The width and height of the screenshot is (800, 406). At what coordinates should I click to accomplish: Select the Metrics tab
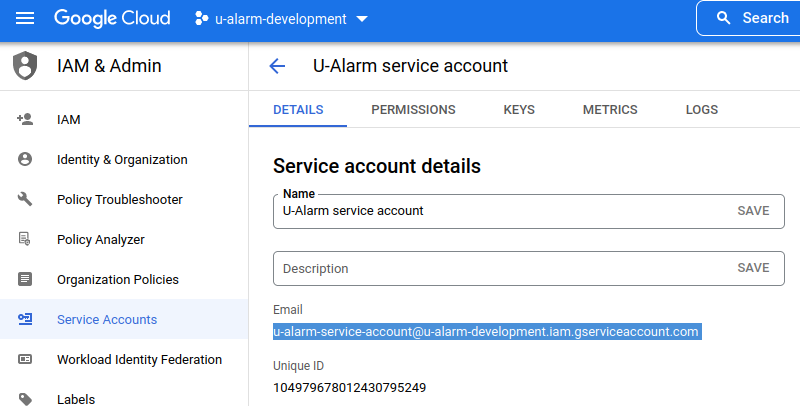[x=610, y=110]
